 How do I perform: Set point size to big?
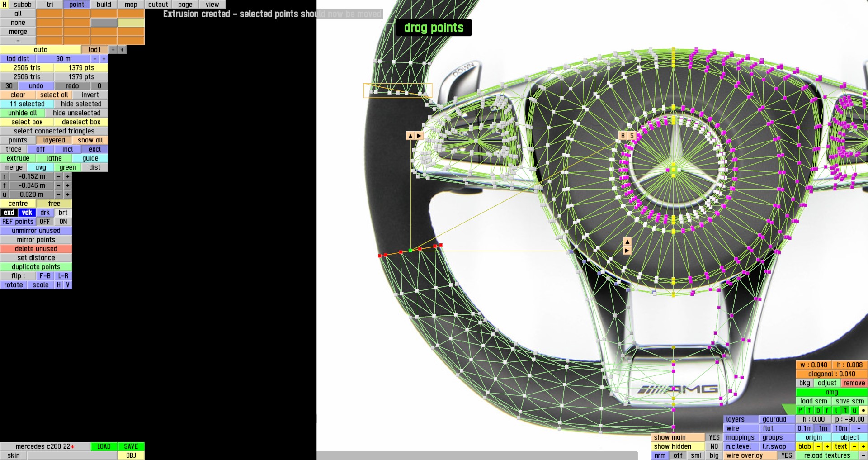714,455
